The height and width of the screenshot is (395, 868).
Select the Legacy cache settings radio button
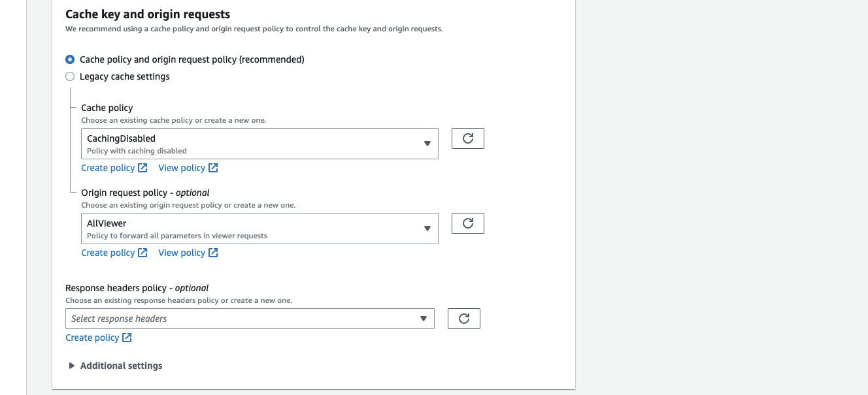coord(70,76)
